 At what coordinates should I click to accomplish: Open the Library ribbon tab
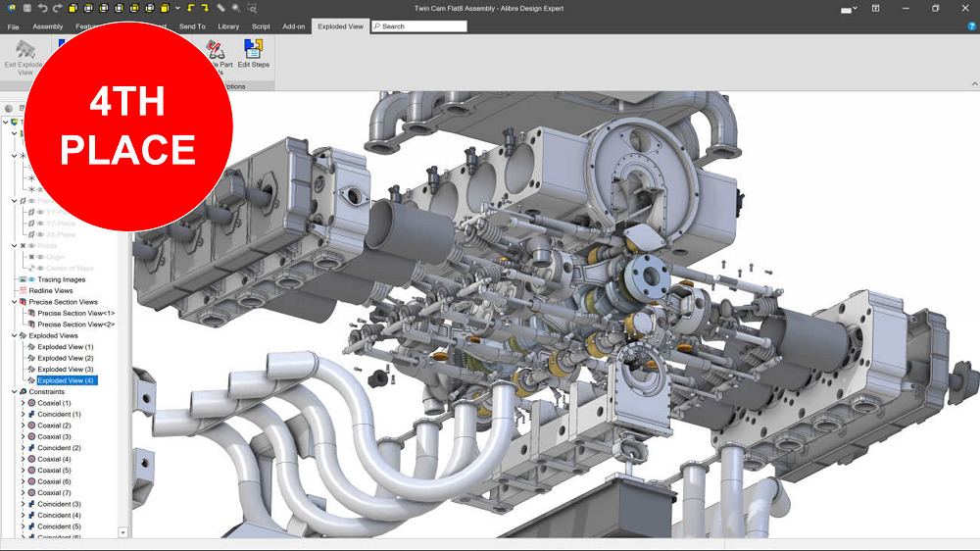[x=228, y=26]
